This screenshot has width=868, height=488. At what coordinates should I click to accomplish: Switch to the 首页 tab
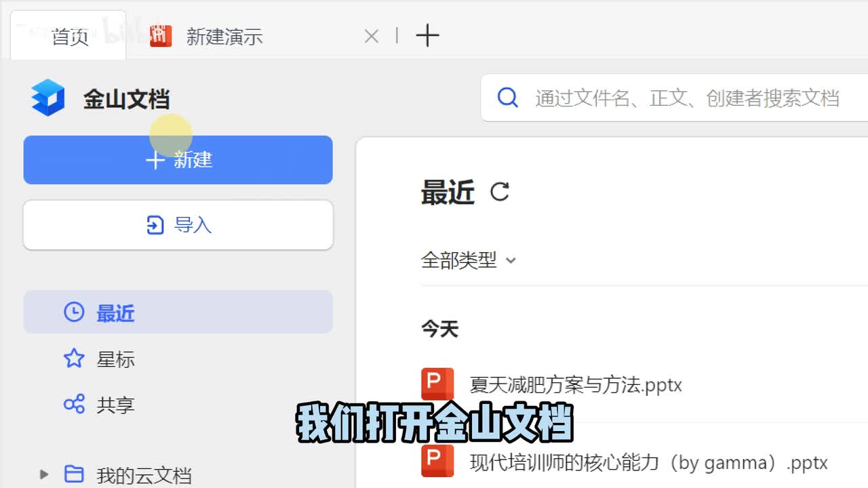[x=69, y=37]
